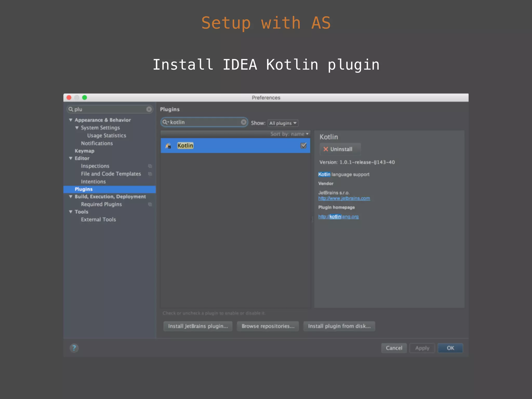Click project-level icon next to File and Code Templates
532x399 pixels.
[150, 174]
